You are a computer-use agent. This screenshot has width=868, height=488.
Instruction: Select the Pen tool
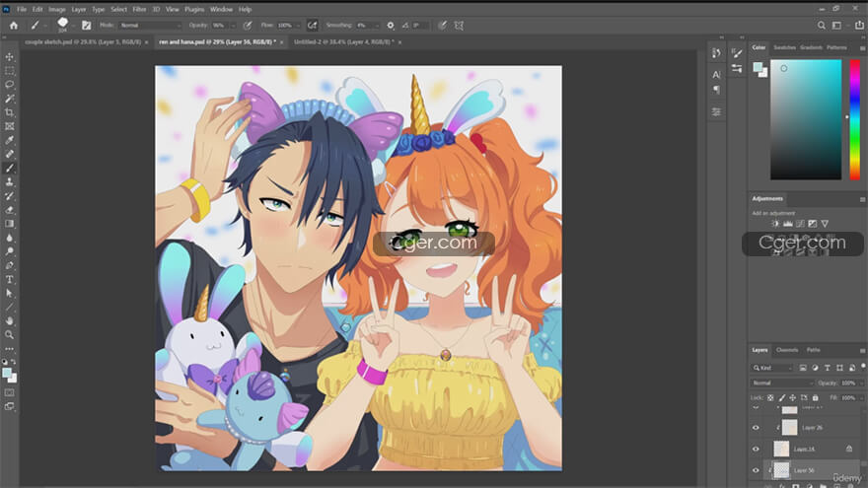[10, 265]
